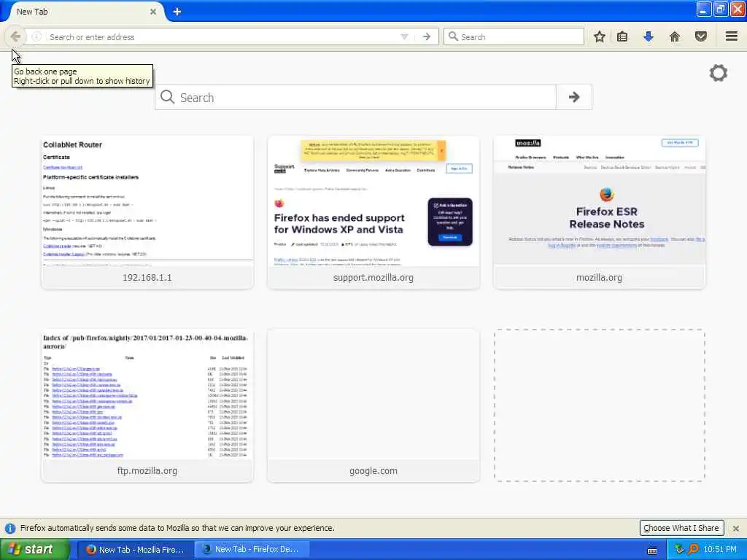This screenshot has height=560, width=747.
Task: Submit search with arrow button
Action: pyautogui.click(x=574, y=97)
